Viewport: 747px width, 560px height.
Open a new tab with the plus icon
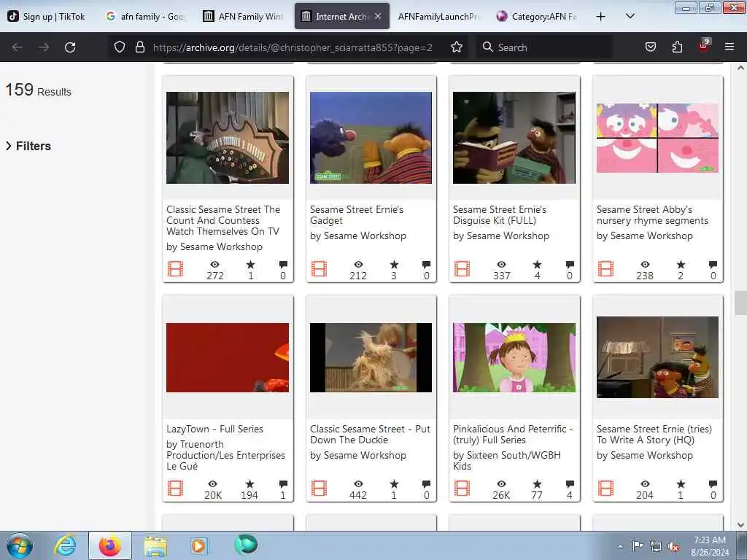pyautogui.click(x=601, y=17)
